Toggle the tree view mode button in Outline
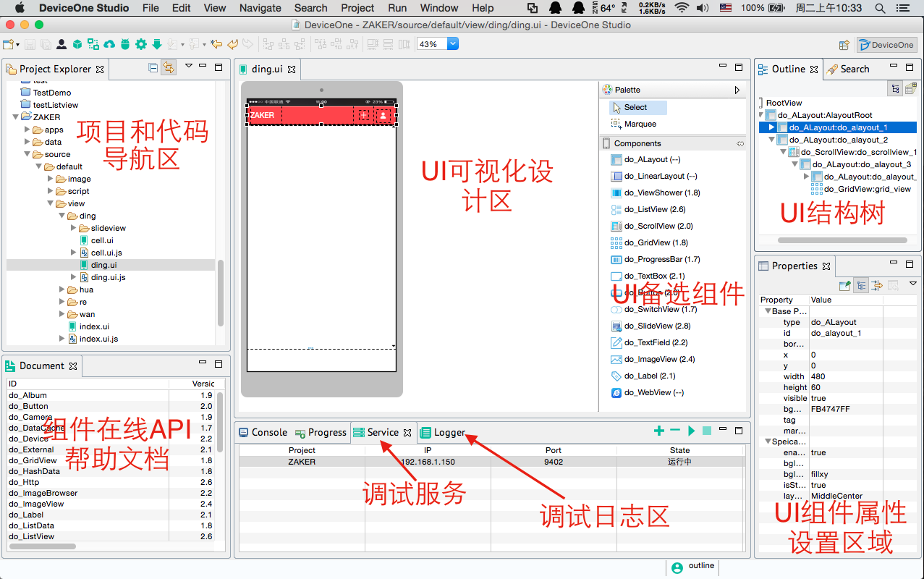This screenshot has height=579, width=924. tap(895, 88)
